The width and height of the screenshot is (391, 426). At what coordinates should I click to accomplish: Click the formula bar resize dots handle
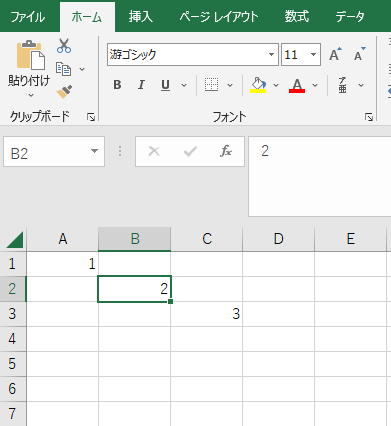(120, 151)
